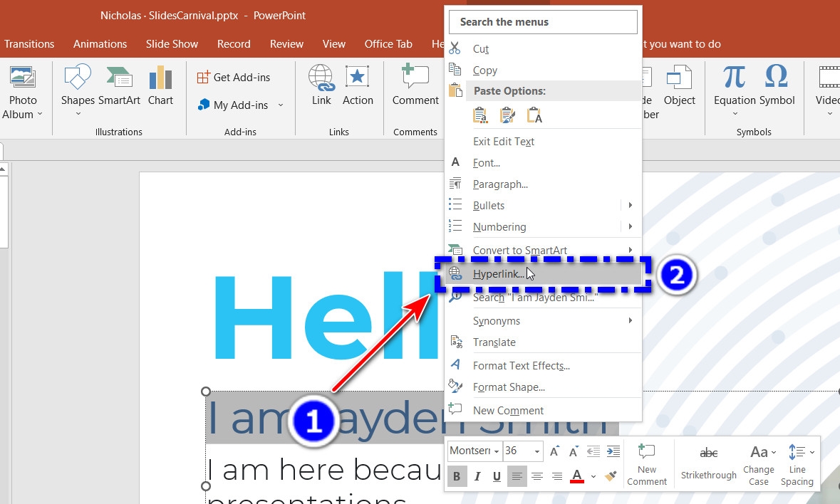Toggle Underline in the mini toolbar
Screen dimensions: 840x504
497,476
